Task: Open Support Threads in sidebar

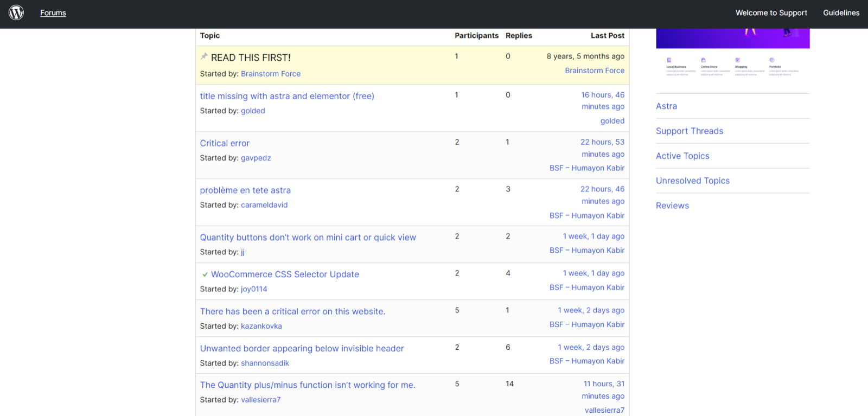Action: point(690,131)
